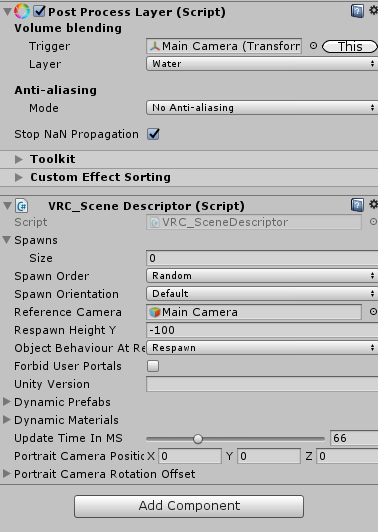Viewport: 378px width, 532px height.
Task: Disable the Post Process Layer component checkbox
Action: (x=39, y=12)
